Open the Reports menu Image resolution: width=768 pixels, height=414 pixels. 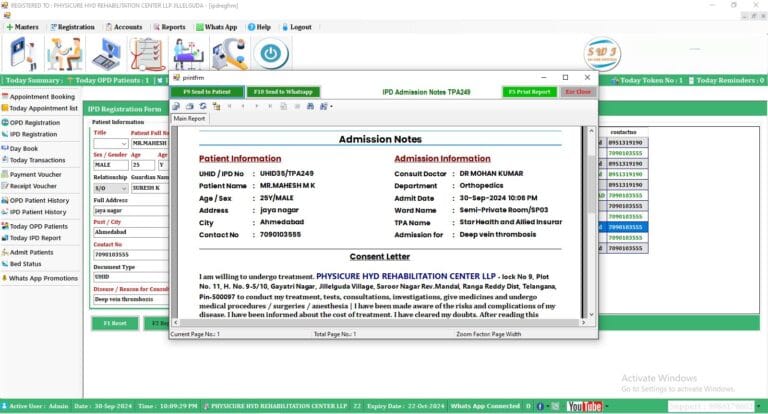[169, 27]
